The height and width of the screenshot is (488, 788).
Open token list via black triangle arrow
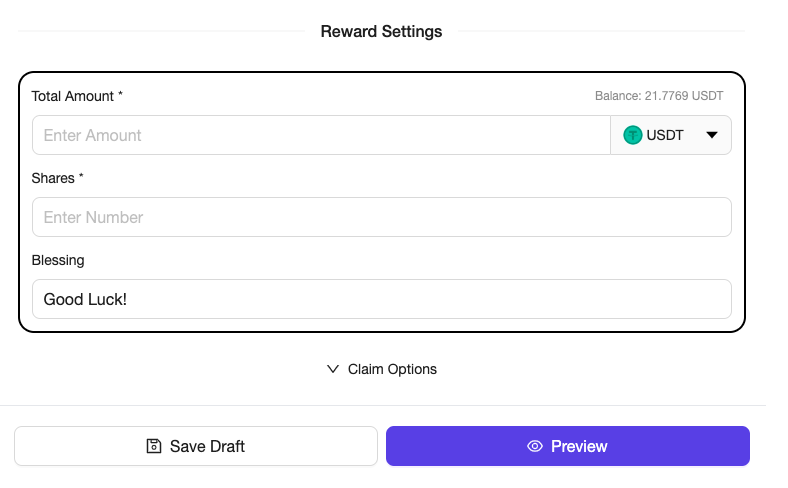(x=712, y=135)
